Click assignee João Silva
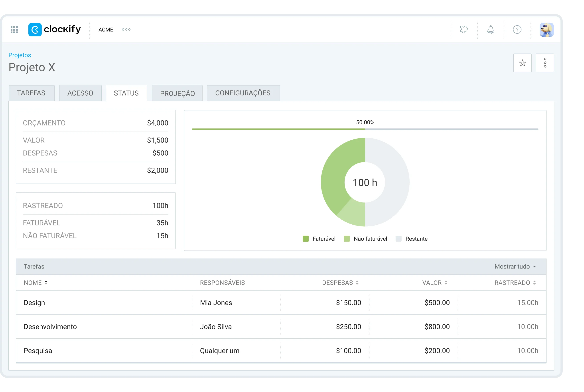 coord(216,327)
